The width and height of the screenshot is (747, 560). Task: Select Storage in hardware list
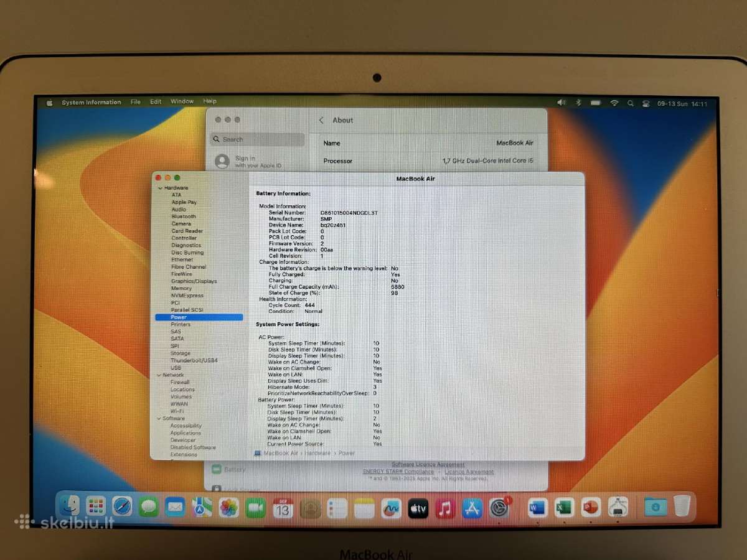(x=181, y=353)
